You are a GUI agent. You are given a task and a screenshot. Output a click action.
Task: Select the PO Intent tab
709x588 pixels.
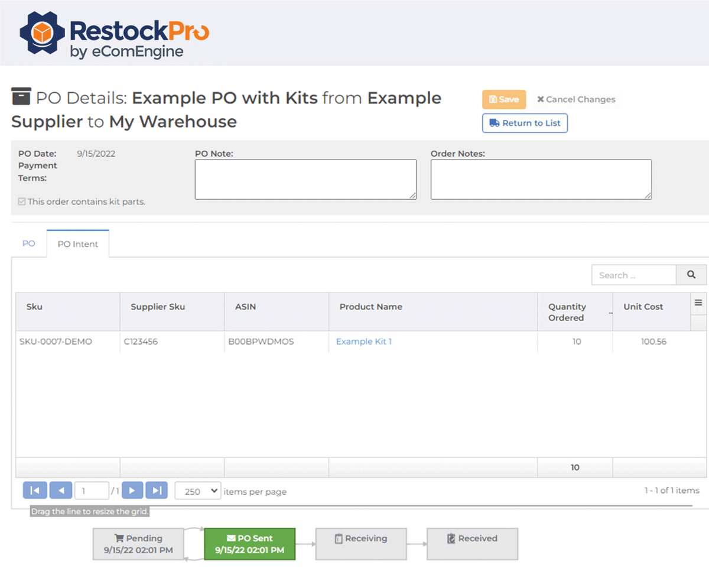(x=78, y=244)
